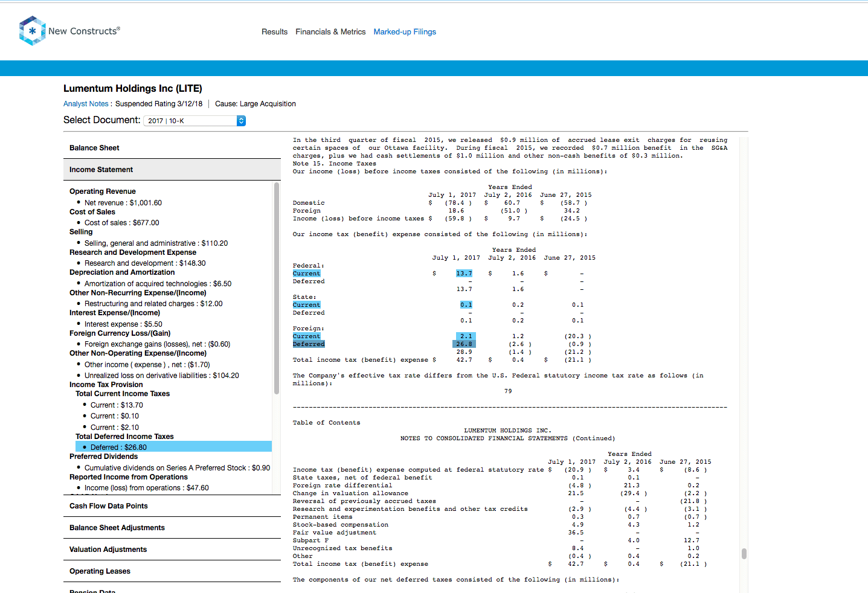
Task: Open Financials & Metrics menu
Action: [x=330, y=32]
